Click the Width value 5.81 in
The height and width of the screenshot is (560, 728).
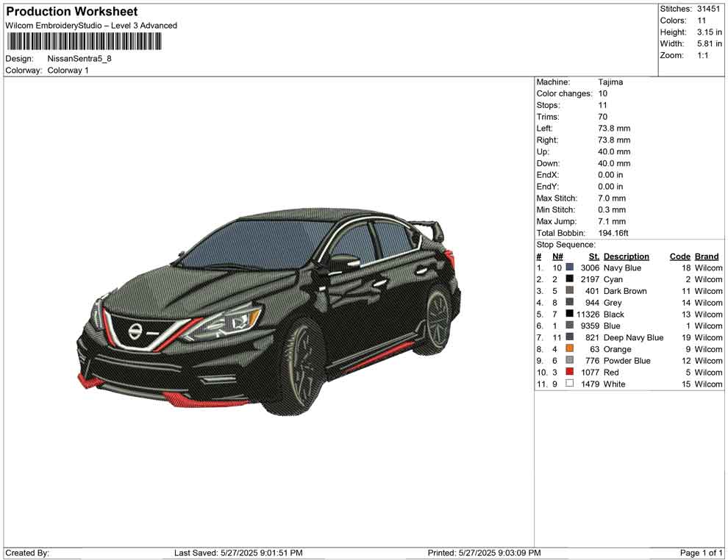709,43
